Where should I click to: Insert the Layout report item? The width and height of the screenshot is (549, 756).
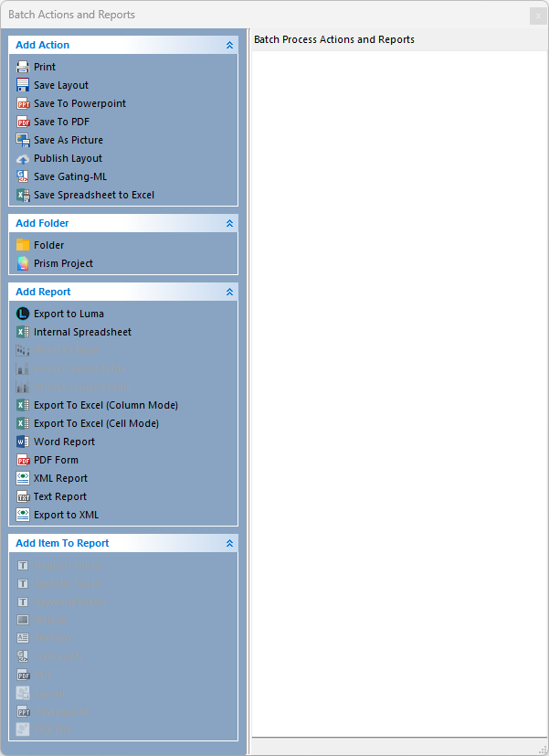(x=40, y=693)
